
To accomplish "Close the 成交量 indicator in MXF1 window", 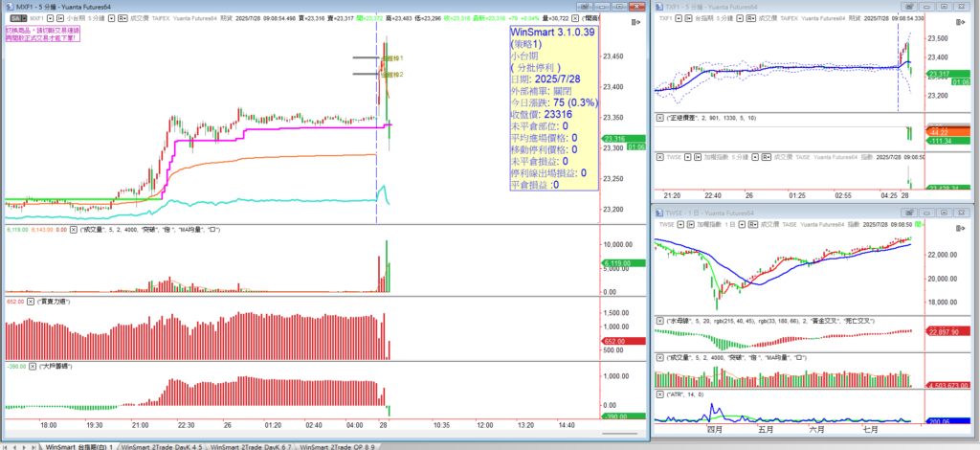I will click(x=73, y=230).
